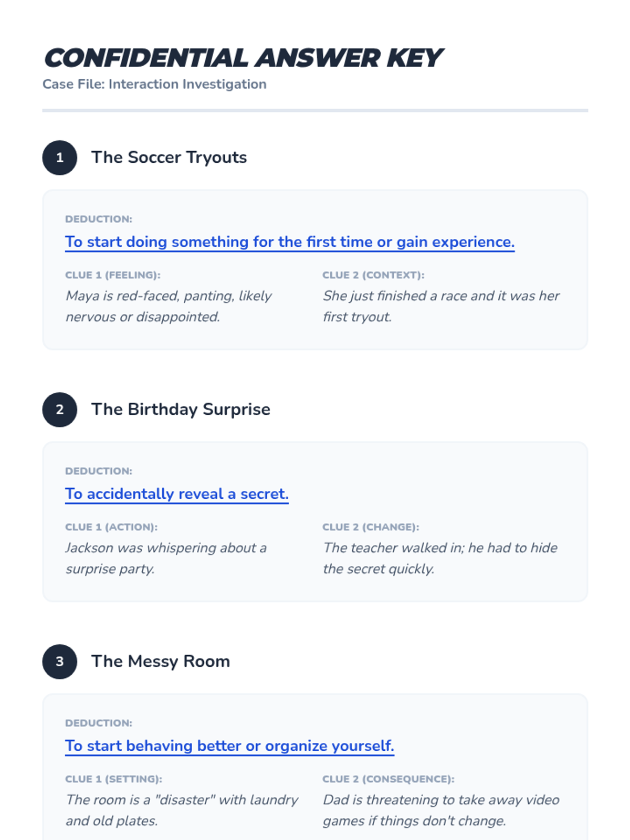
Task: Click the "Clue 2 (Consequence):" label
Action: (x=388, y=779)
